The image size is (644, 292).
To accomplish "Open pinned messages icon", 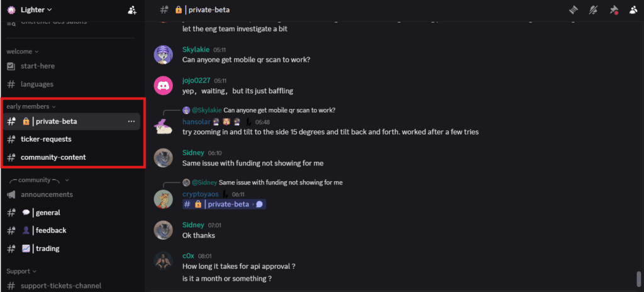I will pos(614,10).
